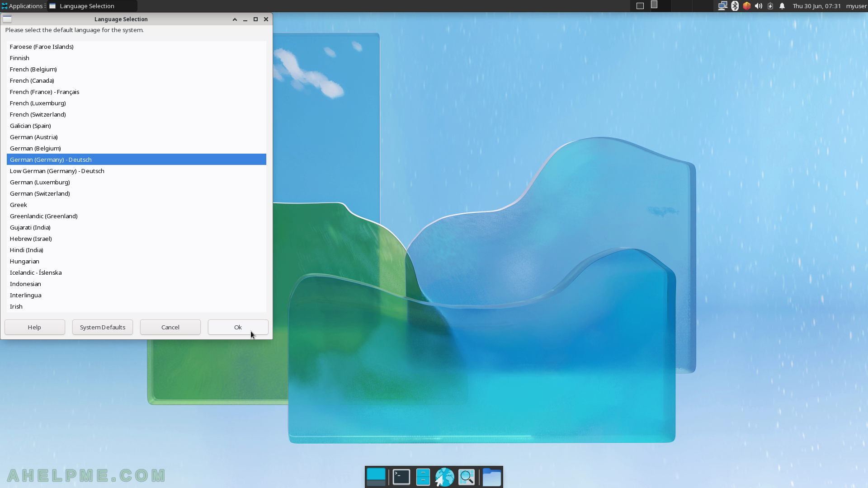This screenshot has height=488, width=868.
Task: Minimize the Language Selection window
Action: 245,19
